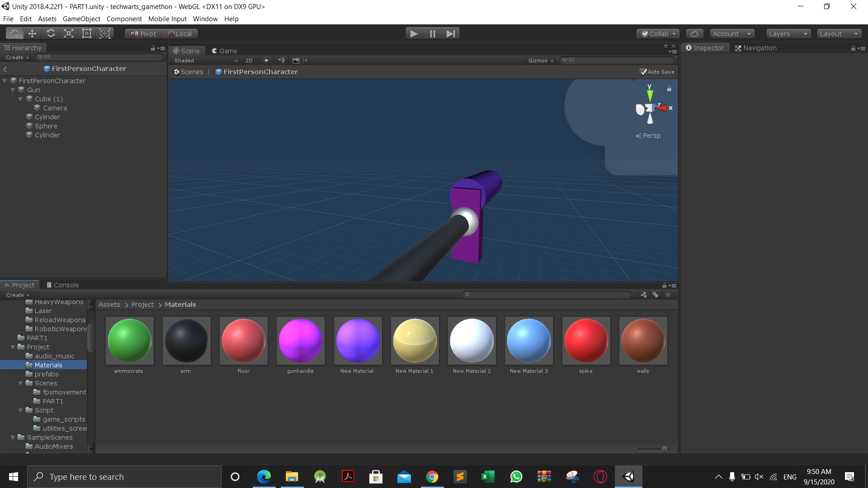Open the GameObject menu
Viewport: 868px width, 488px height.
[81, 19]
